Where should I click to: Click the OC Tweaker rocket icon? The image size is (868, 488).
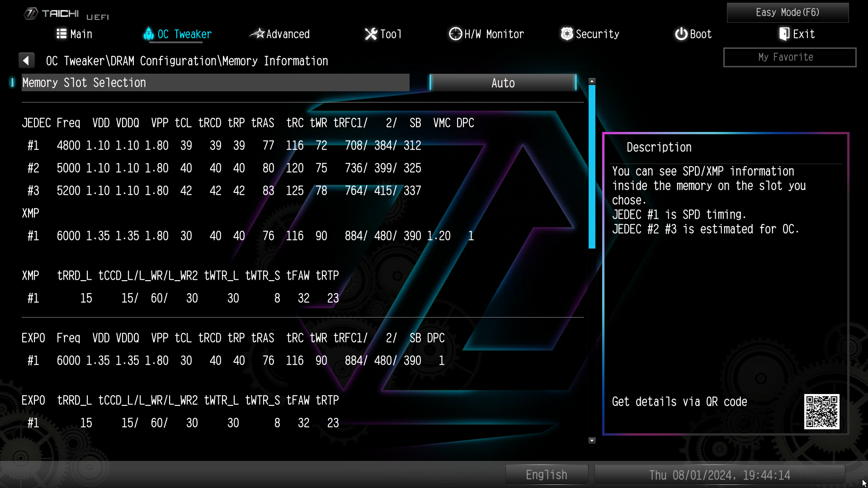click(x=148, y=34)
